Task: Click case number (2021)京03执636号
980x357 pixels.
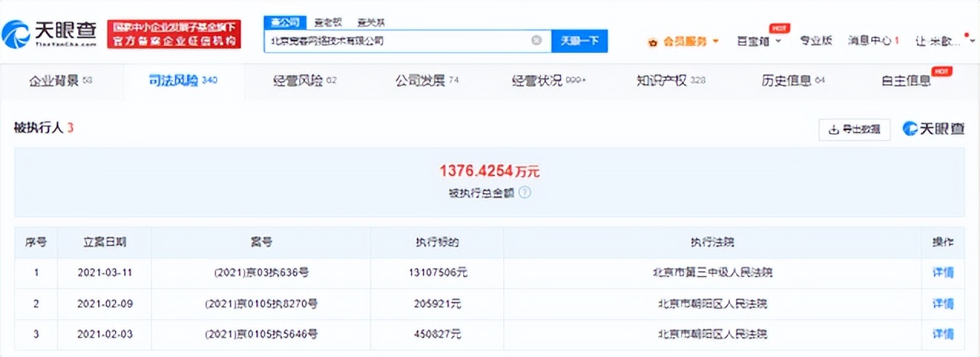Action: point(261,273)
